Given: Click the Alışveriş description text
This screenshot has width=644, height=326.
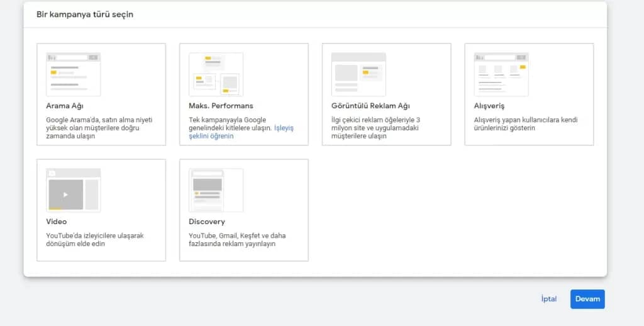Looking at the screenshot, I should [x=526, y=124].
